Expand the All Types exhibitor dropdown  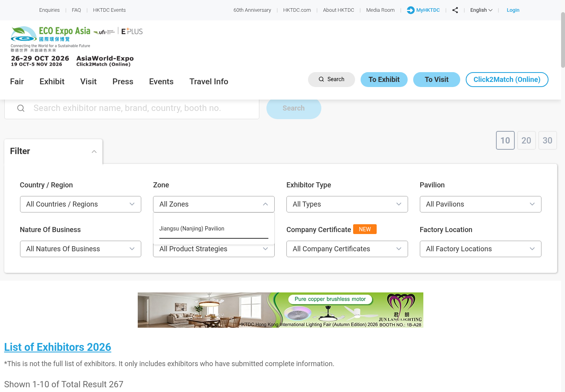[347, 204]
